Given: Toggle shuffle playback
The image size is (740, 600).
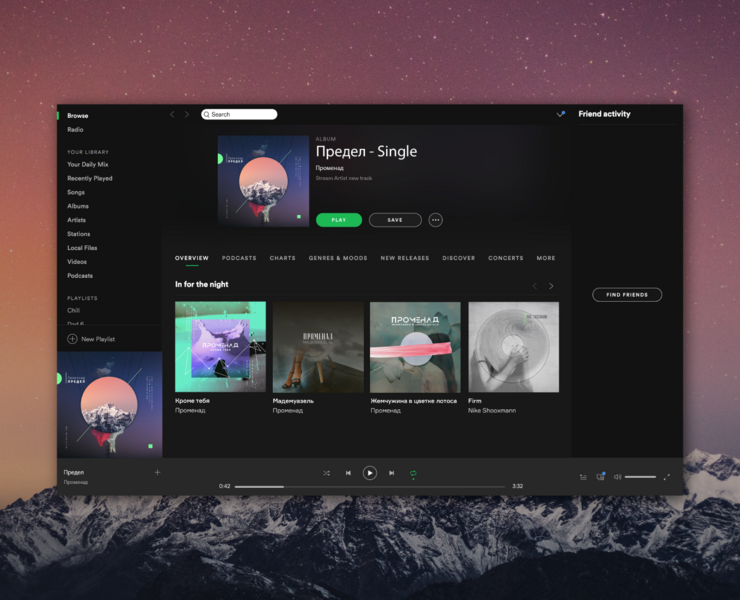Looking at the screenshot, I should [326, 473].
